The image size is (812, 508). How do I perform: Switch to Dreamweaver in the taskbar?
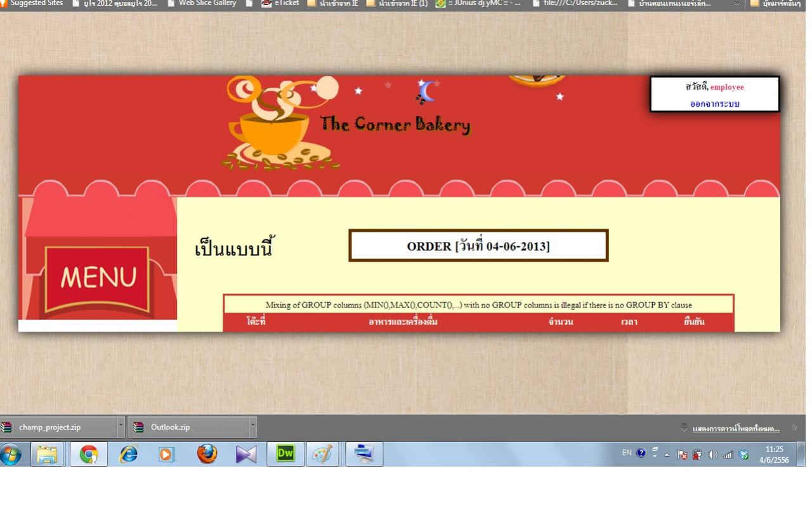coord(285,455)
